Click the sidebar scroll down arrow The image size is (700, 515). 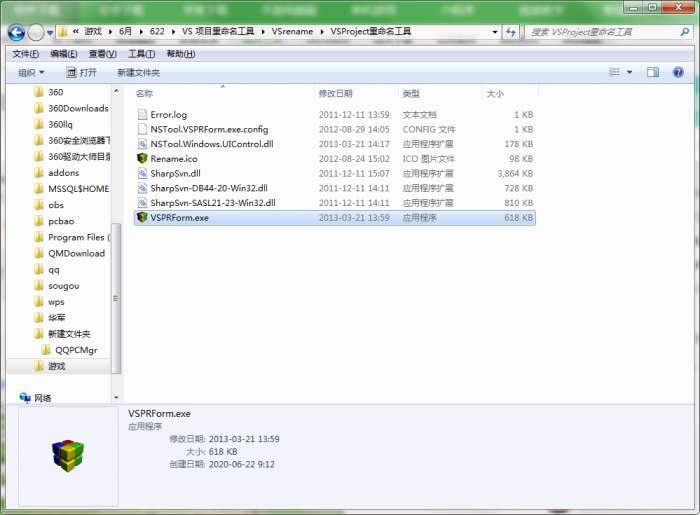point(116,397)
